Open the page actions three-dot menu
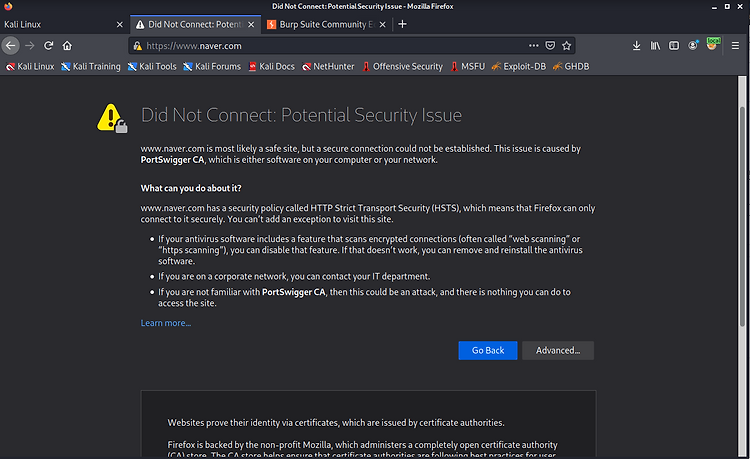750x459 pixels. tap(533, 46)
